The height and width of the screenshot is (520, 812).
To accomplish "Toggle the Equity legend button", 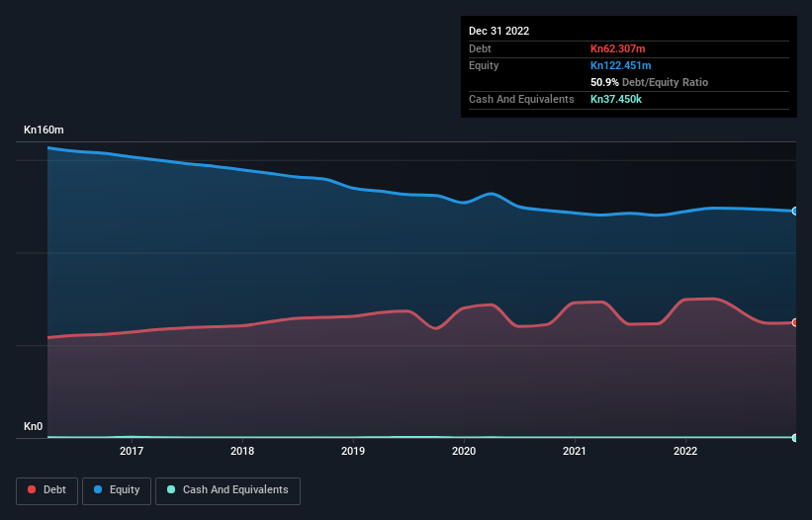I will click(117, 490).
